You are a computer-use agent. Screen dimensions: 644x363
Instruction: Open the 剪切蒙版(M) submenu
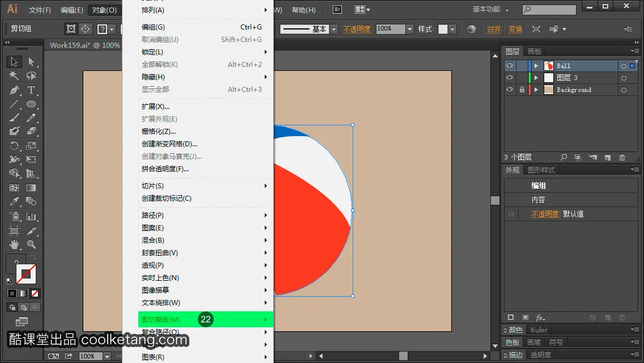click(206, 319)
